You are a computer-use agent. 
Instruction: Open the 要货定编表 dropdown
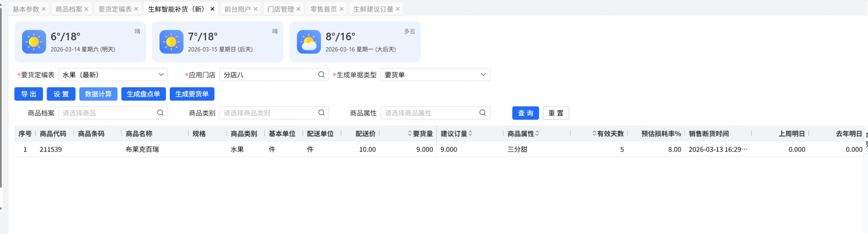click(113, 75)
